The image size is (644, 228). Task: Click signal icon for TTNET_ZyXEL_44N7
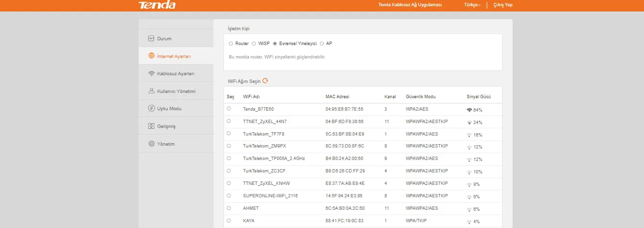coord(469,122)
